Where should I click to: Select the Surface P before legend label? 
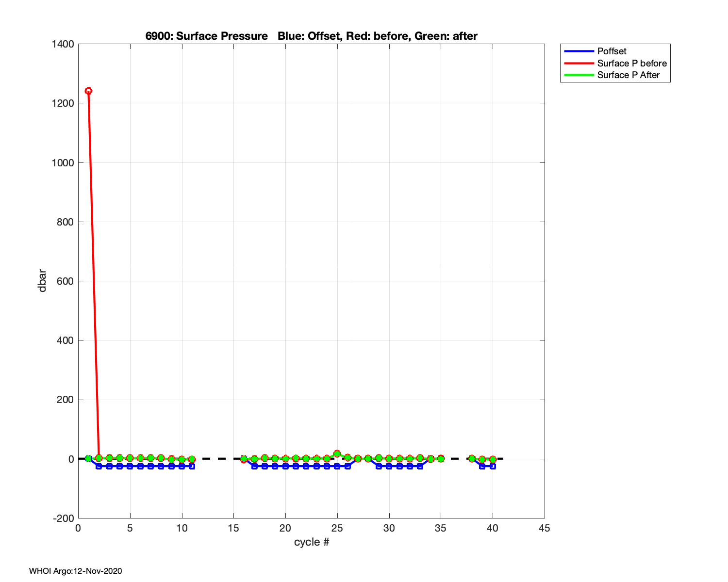tap(632, 63)
